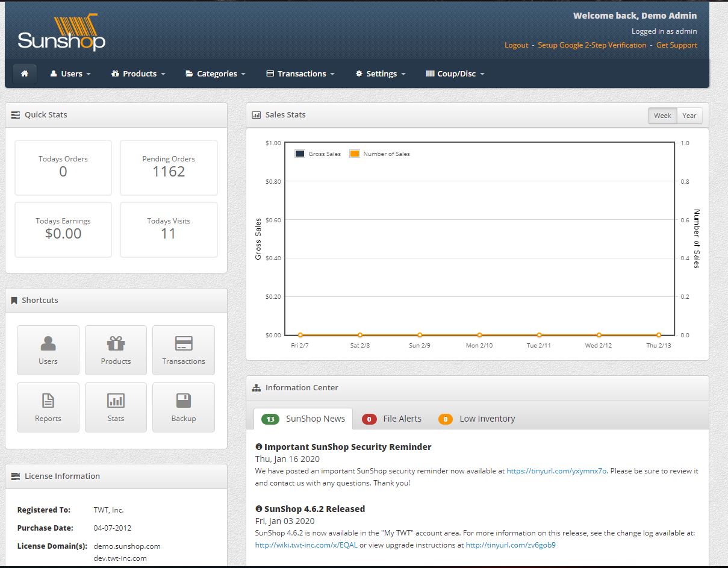Click the red 0 badge on File Alerts
This screenshot has width=728, height=568.
[369, 419]
